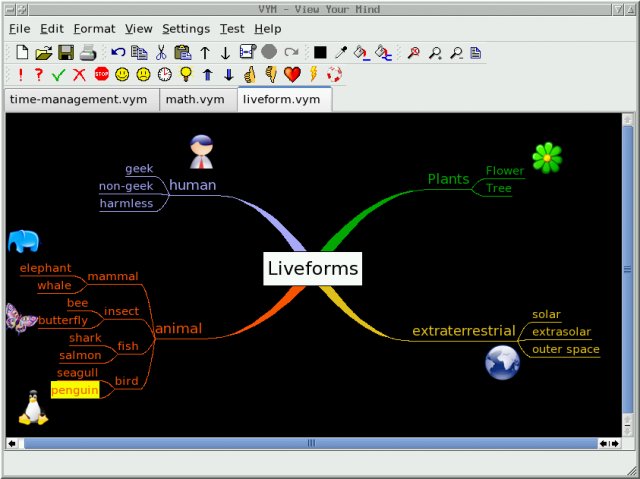This screenshot has height=479, width=640.
Task: Click the lightning bolt flag
Action: point(313,74)
